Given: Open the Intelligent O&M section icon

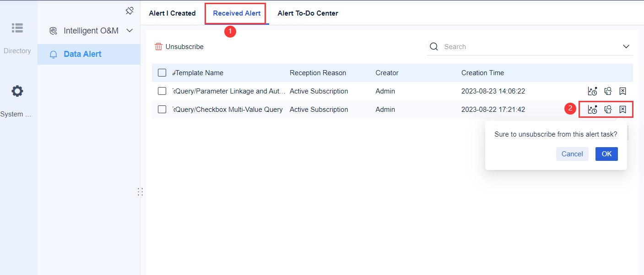Looking at the screenshot, I should pyautogui.click(x=53, y=30).
